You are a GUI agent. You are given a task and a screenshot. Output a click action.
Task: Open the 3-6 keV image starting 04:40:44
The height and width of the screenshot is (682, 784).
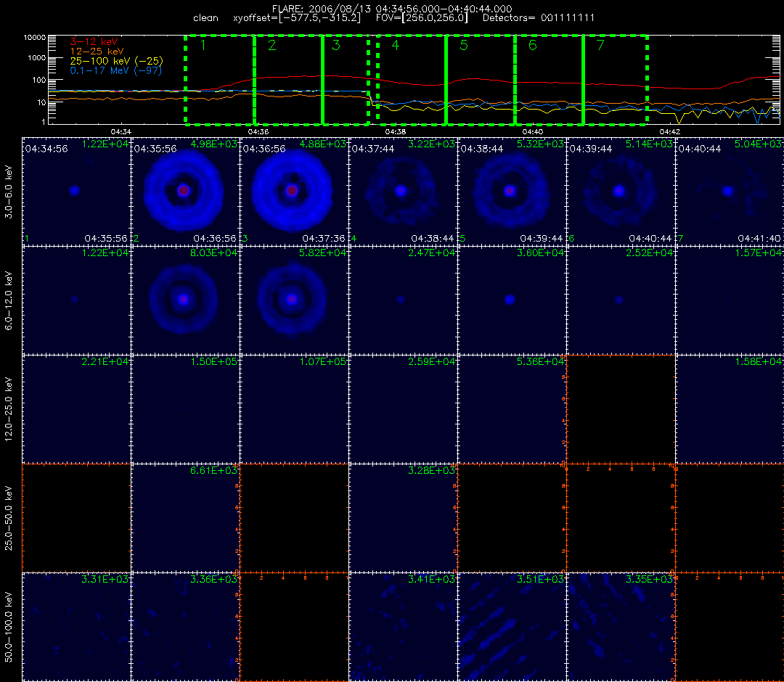click(730, 192)
